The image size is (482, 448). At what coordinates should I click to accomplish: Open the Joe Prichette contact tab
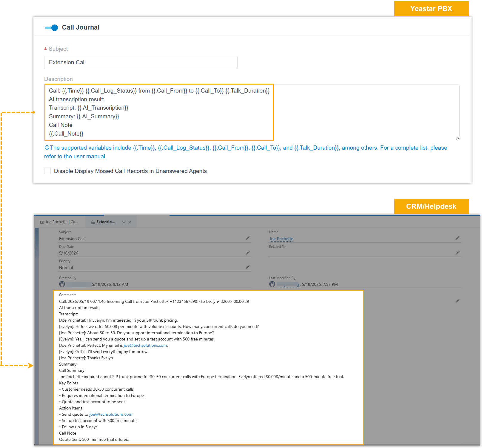[59, 222]
